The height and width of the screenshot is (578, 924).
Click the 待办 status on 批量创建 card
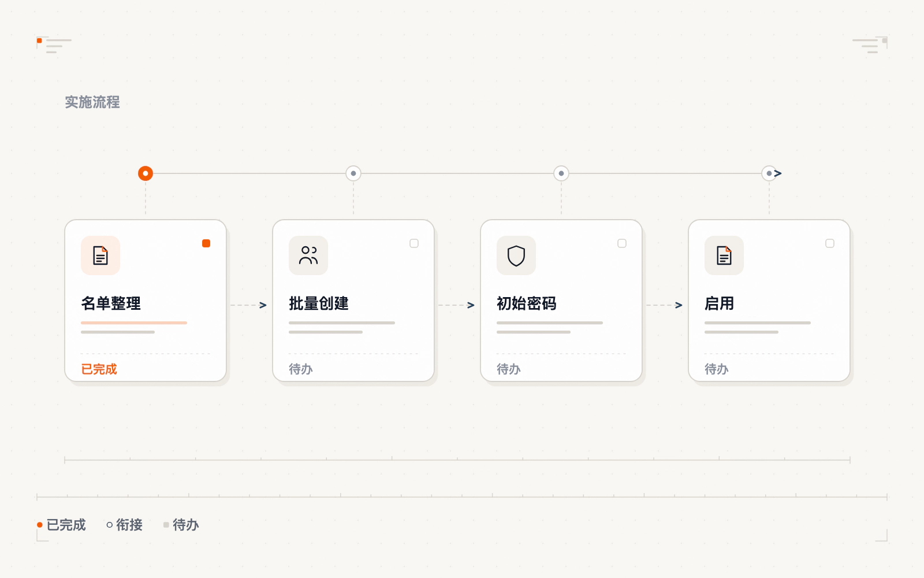pos(301,369)
